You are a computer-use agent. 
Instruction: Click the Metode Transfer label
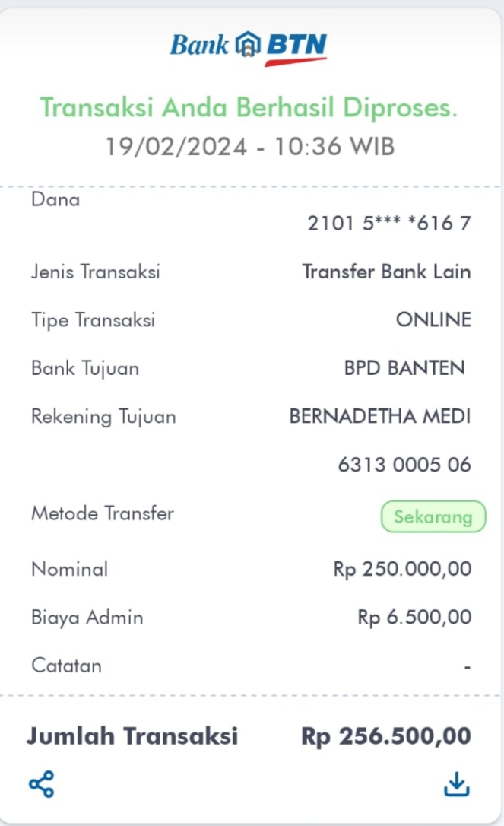point(103,513)
